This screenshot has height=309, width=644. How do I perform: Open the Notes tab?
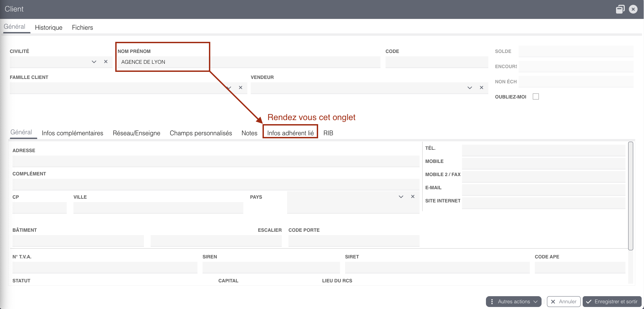point(249,133)
